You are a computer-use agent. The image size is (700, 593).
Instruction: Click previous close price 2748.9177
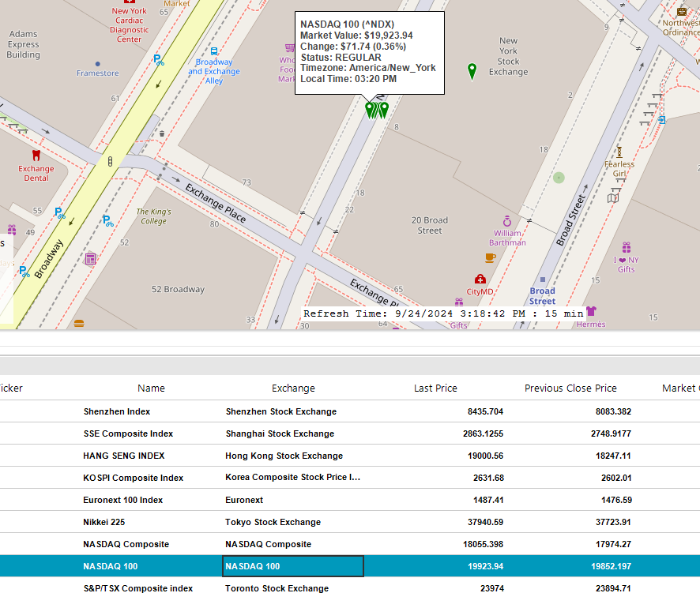612,433
